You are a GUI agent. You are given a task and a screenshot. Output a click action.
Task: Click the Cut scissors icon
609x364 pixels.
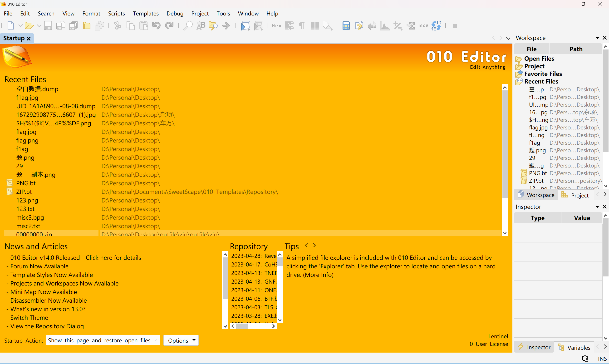click(x=118, y=25)
